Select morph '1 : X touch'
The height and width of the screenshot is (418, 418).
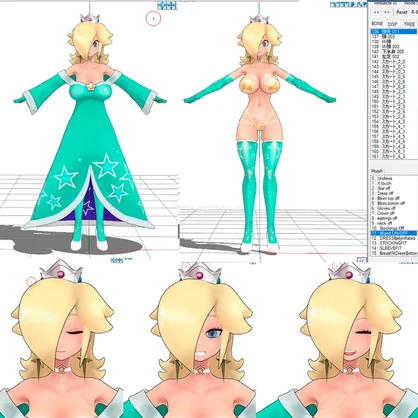click(x=394, y=183)
